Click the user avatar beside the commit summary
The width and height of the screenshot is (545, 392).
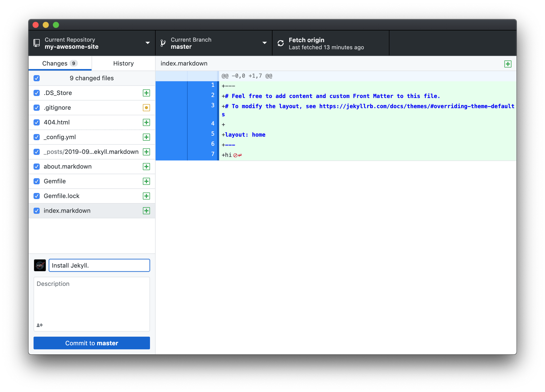[40, 265]
